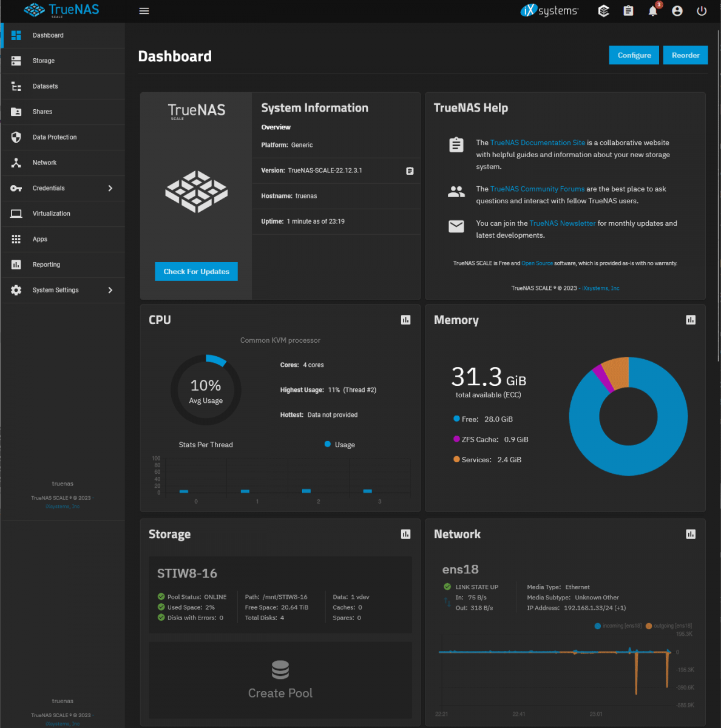The height and width of the screenshot is (728, 721).
Task: Open the Jobs clipboard icon
Action: click(x=628, y=11)
